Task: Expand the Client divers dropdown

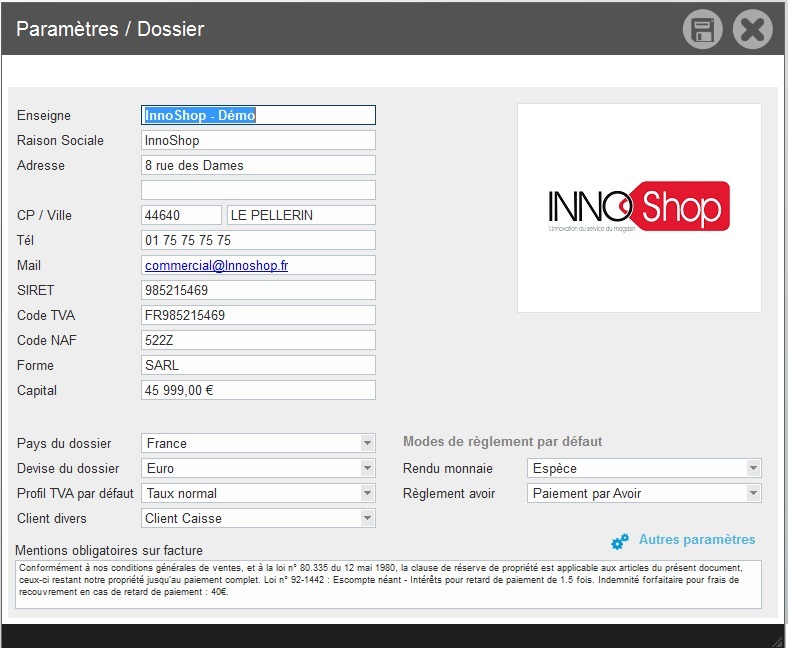Action: coord(258,518)
